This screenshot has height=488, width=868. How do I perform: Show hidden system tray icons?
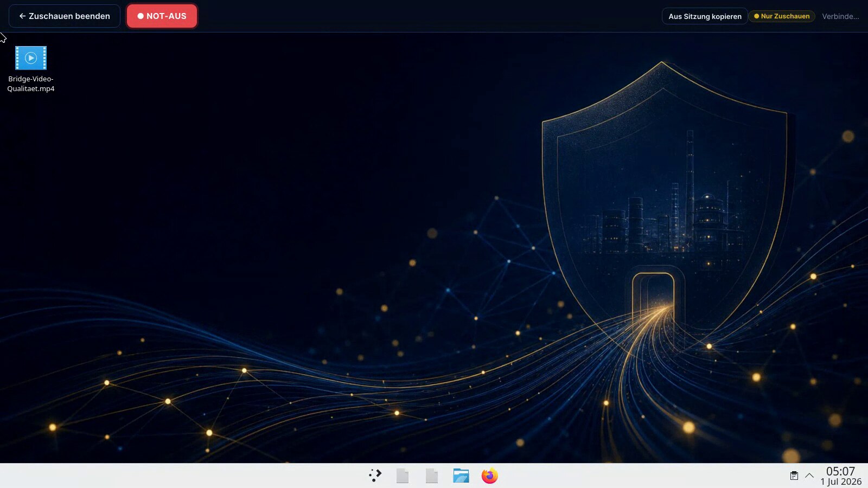[809, 476]
